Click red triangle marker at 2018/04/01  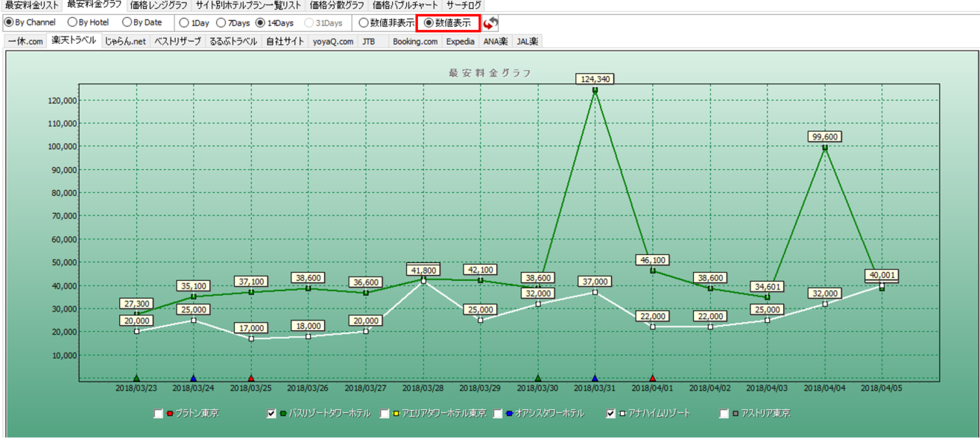(653, 379)
